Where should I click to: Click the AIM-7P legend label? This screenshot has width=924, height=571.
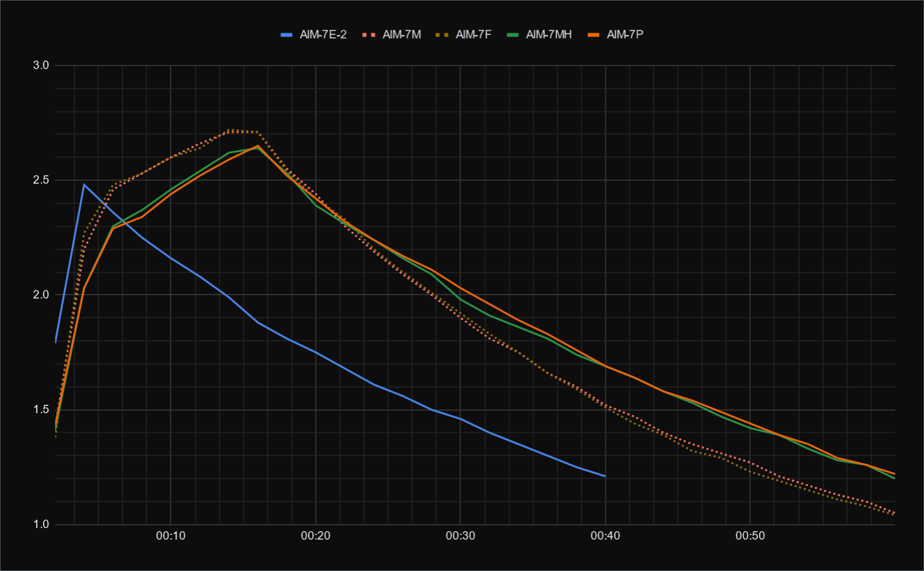[625, 35]
